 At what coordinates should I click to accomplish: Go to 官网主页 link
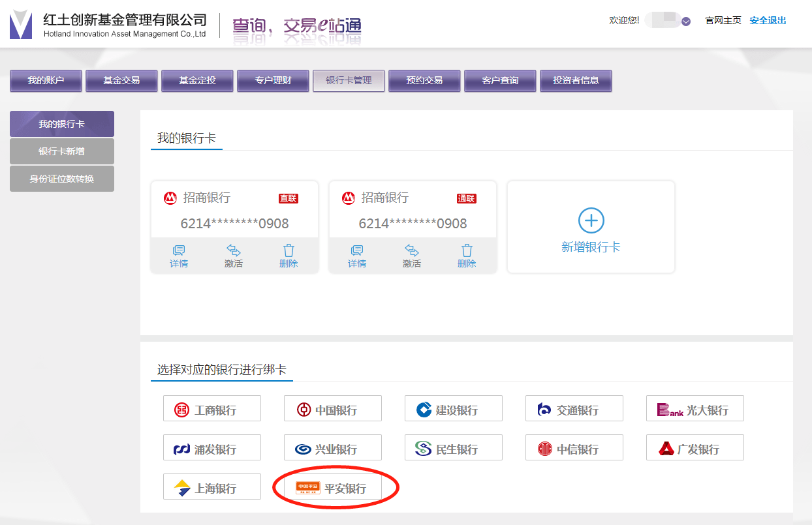coord(723,21)
